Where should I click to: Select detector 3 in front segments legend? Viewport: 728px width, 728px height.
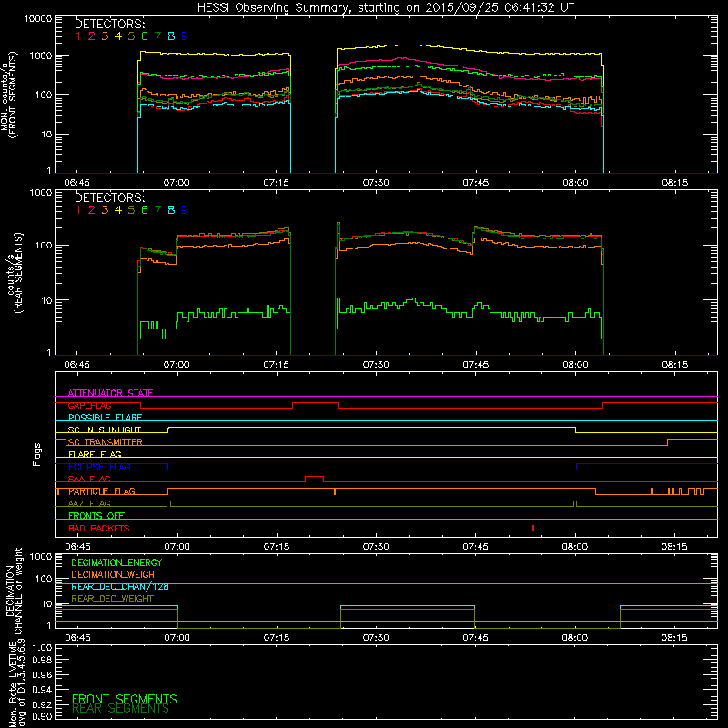pyautogui.click(x=105, y=36)
